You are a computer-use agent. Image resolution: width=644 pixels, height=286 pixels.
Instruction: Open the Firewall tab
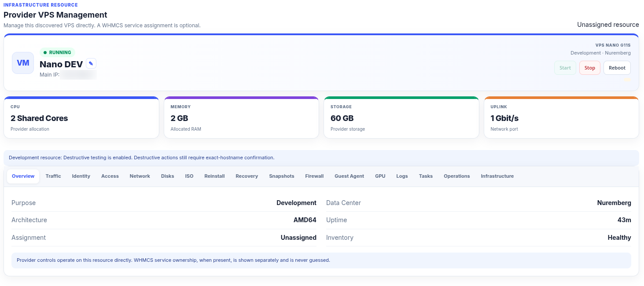click(314, 176)
